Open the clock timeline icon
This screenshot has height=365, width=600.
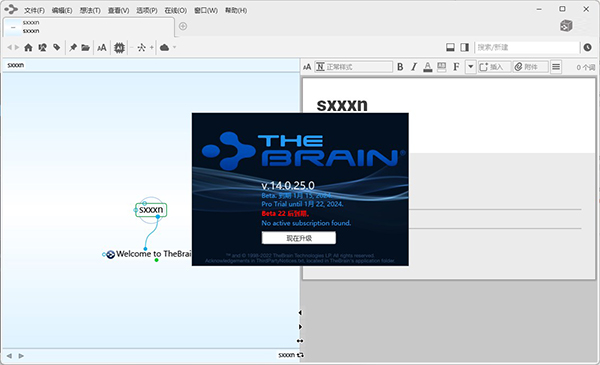588,47
